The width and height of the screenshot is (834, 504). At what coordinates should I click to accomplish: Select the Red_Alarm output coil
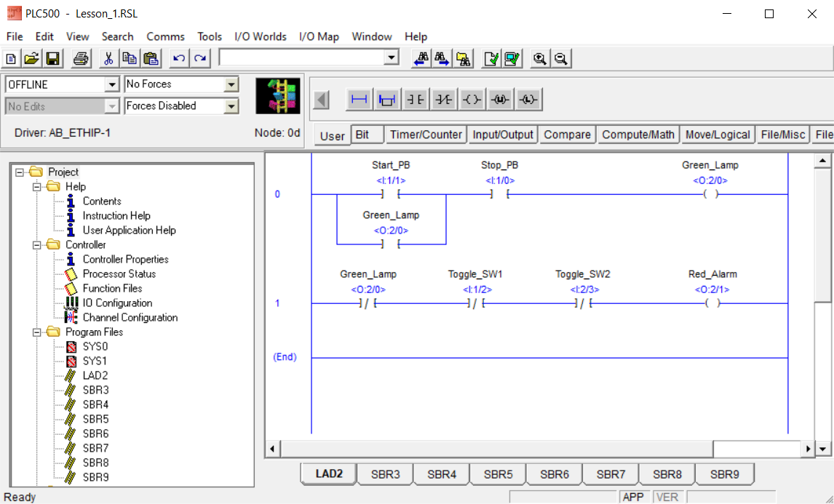712,303
